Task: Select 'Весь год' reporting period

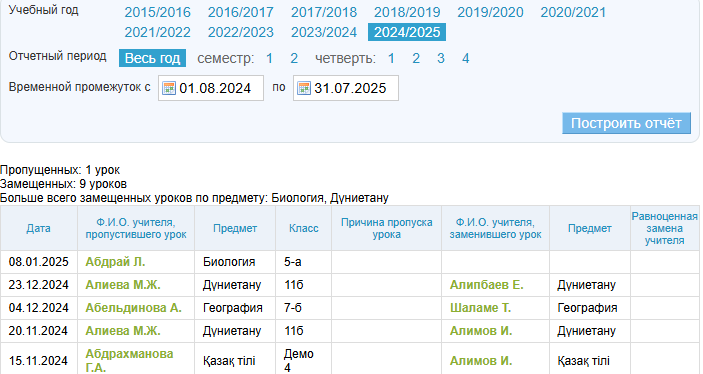Action: click(x=152, y=58)
